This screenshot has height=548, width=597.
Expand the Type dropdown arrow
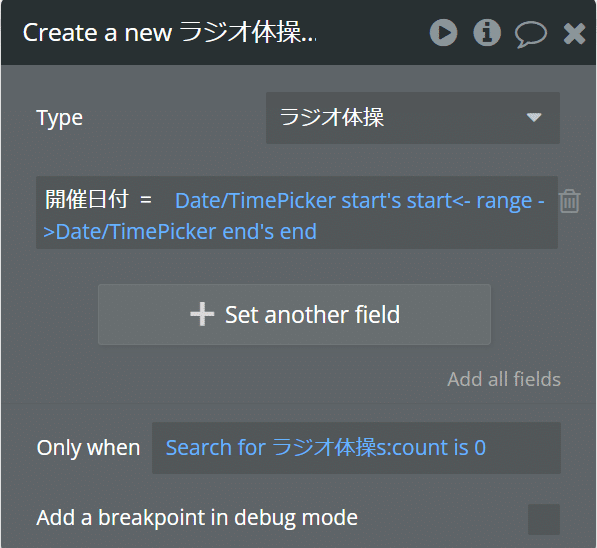click(x=534, y=117)
